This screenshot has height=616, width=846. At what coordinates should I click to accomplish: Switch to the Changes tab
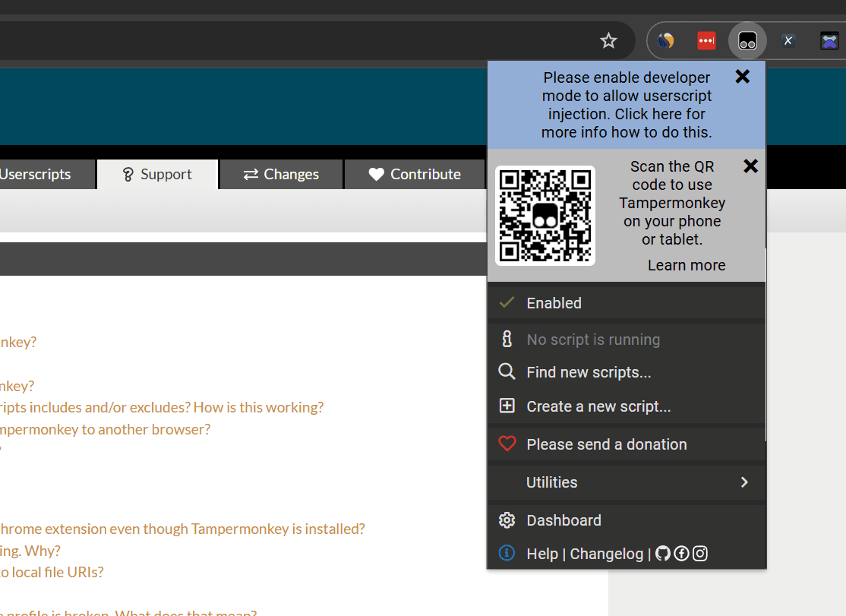pyautogui.click(x=281, y=174)
